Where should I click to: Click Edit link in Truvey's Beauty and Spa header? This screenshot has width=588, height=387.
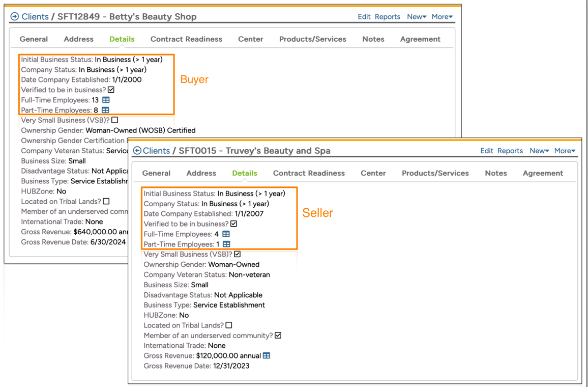[x=487, y=151]
